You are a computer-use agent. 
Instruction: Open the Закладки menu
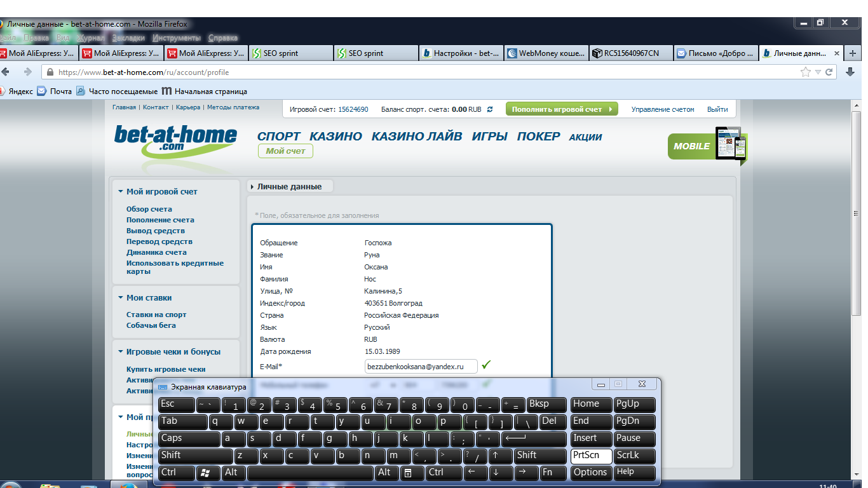pyautogui.click(x=128, y=38)
